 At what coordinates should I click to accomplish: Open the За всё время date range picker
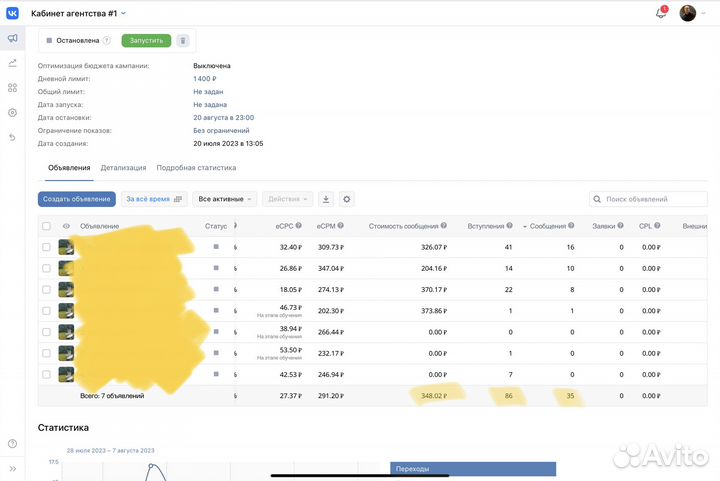(x=154, y=200)
